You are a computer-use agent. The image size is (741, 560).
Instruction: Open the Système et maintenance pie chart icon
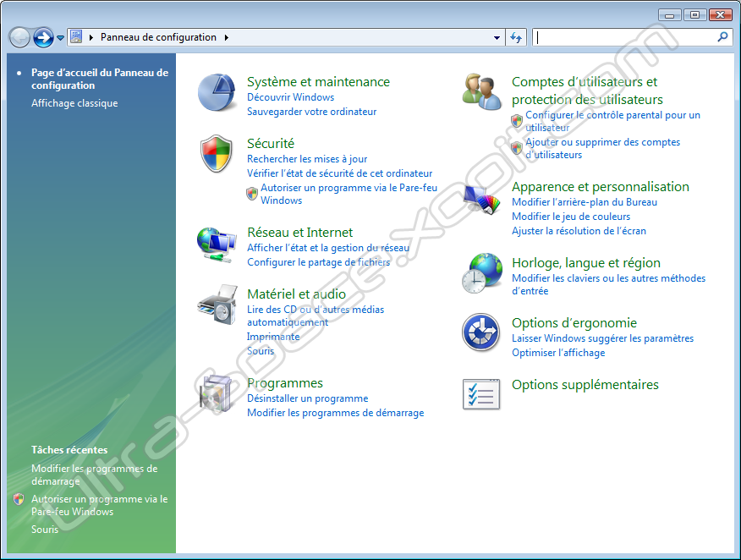tap(217, 92)
